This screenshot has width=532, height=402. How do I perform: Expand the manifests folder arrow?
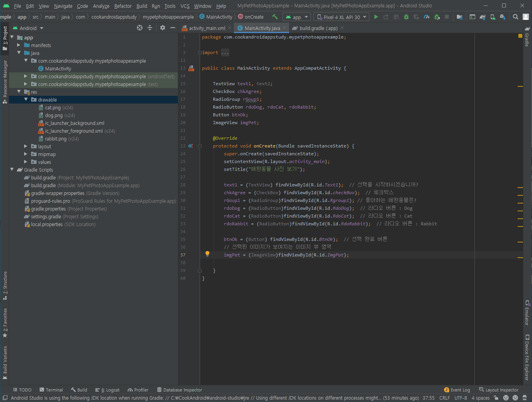19,45
